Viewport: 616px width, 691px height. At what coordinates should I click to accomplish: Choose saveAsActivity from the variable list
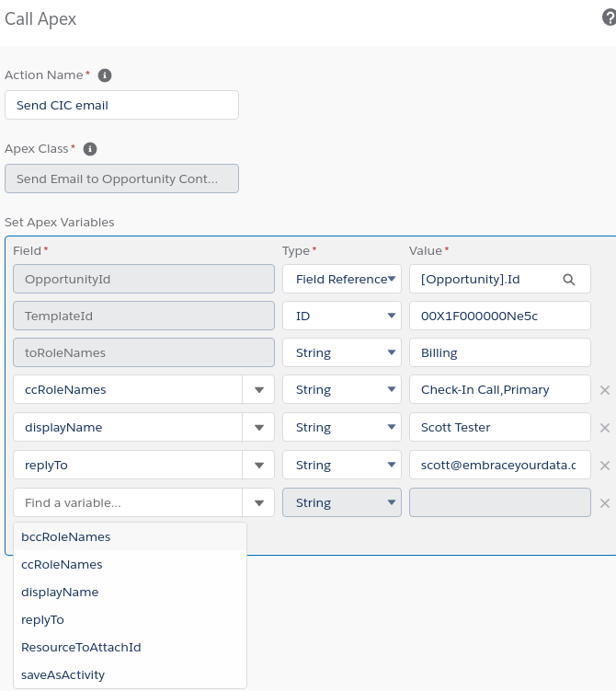(130, 674)
